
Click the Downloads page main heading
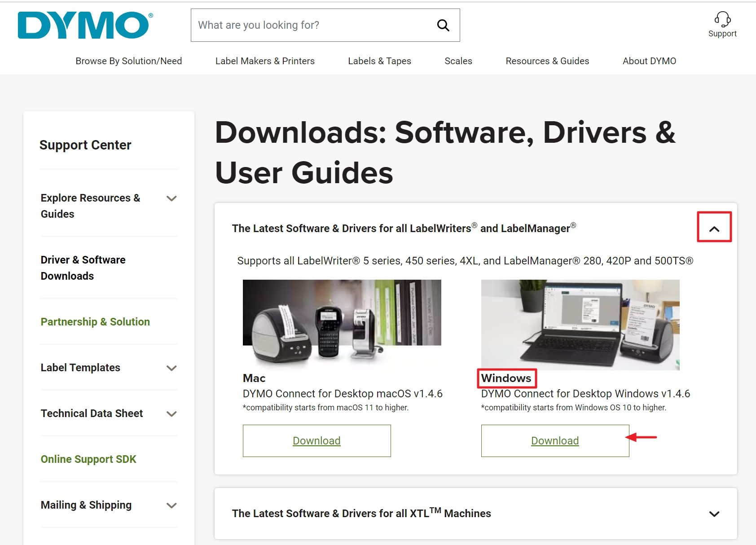[445, 152]
